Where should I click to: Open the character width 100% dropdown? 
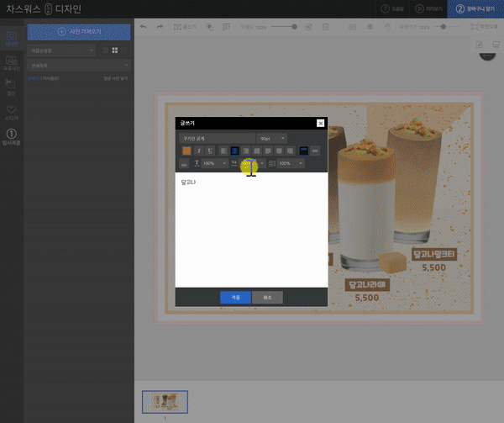215,163
